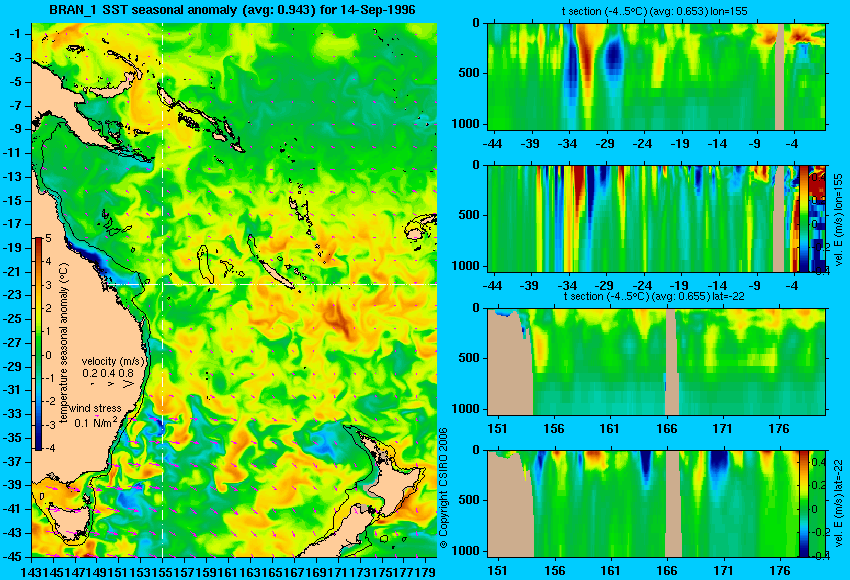Viewport: 850px width, 580px height.
Task: Click the 'vel. E (m/s) lon=155' axis label
Action: [839, 220]
